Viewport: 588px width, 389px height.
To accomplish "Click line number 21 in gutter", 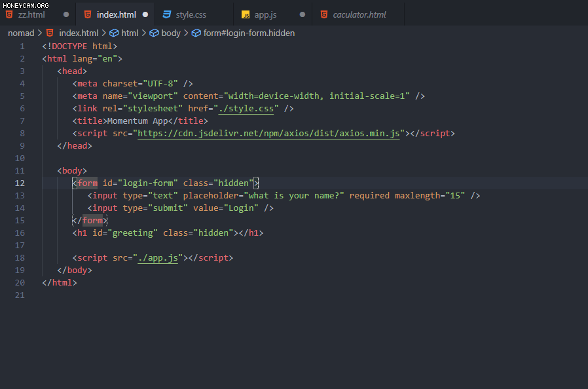I will click(x=20, y=295).
